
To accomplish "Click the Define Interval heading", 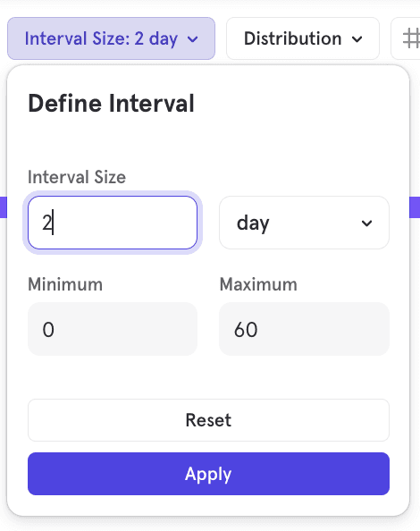I will pyautogui.click(x=111, y=104).
